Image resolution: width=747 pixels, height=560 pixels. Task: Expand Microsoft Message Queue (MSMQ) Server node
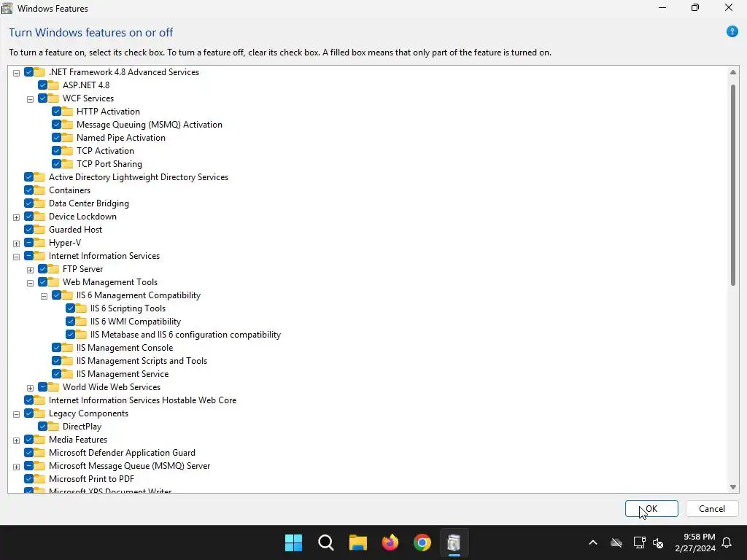tap(16, 467)
